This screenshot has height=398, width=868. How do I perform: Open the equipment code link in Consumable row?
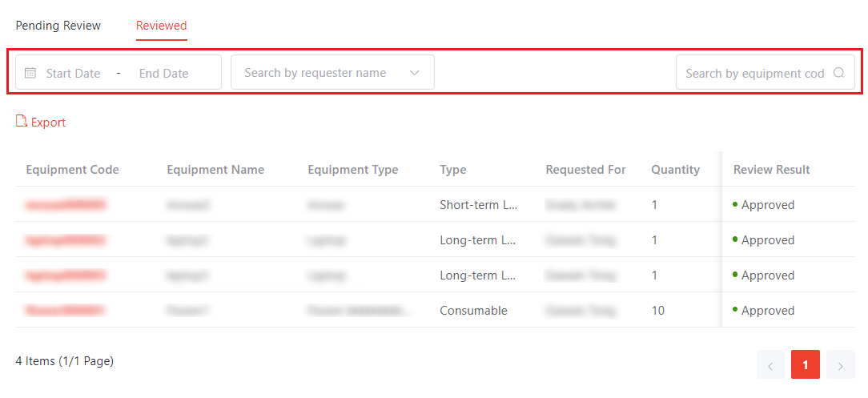click(66, 311)
